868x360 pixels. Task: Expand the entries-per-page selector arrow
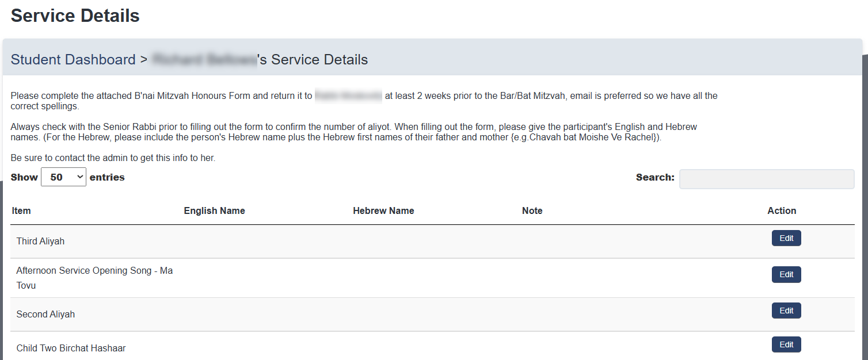coord(79,177)
